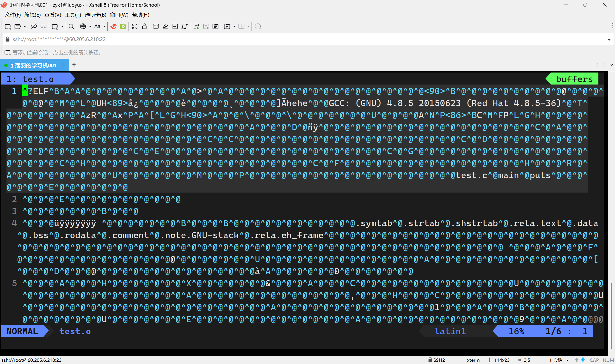Screen dimensions: 615x364
Task: Click the lock screen padlock icon
Action: point(144,26)
